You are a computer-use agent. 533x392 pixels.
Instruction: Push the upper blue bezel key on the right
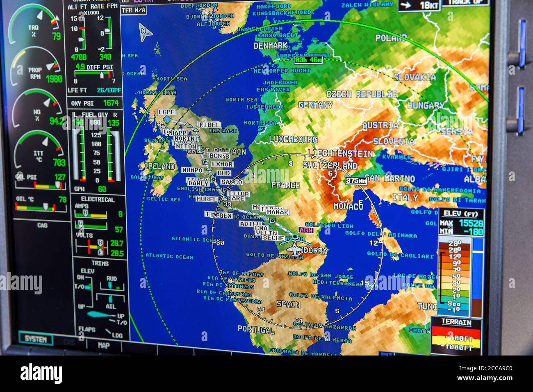(x=523, y=43)
